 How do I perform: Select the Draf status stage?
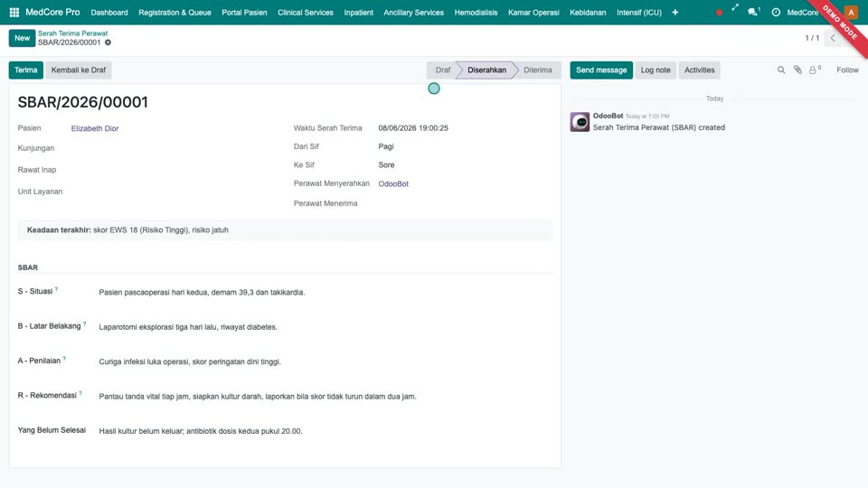(x=442, y=70)
